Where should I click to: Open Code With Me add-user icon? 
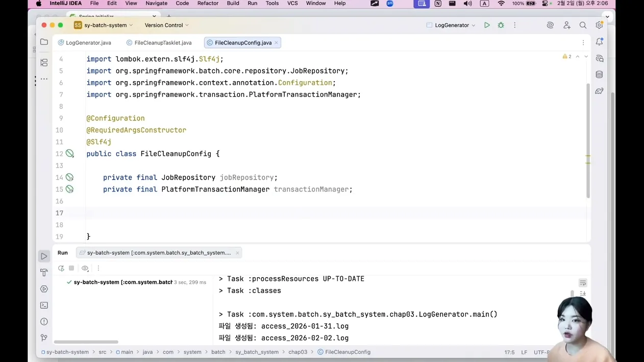tap(566, 25)
